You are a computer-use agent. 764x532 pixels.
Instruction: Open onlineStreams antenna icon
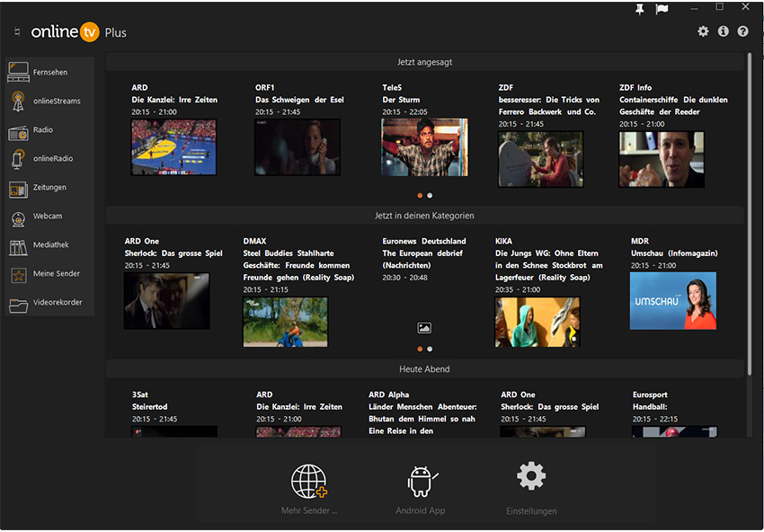coord(19,101)
